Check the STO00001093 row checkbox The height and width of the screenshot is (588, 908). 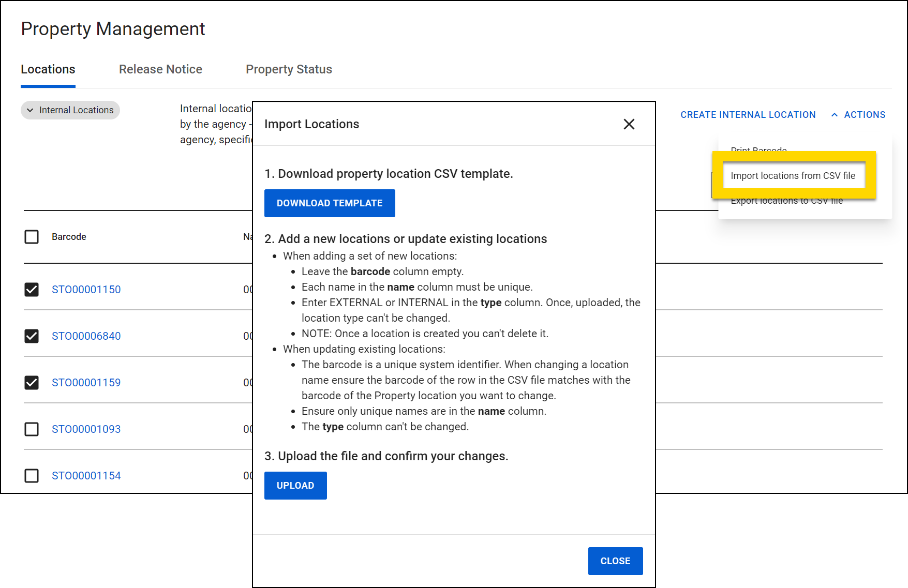(32, 429)
